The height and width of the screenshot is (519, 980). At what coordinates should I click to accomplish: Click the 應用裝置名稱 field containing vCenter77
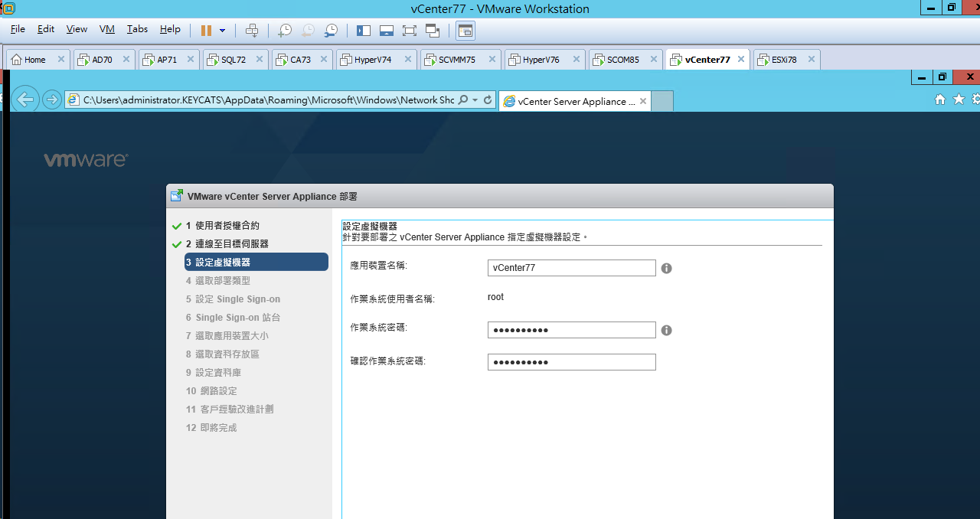571,268
